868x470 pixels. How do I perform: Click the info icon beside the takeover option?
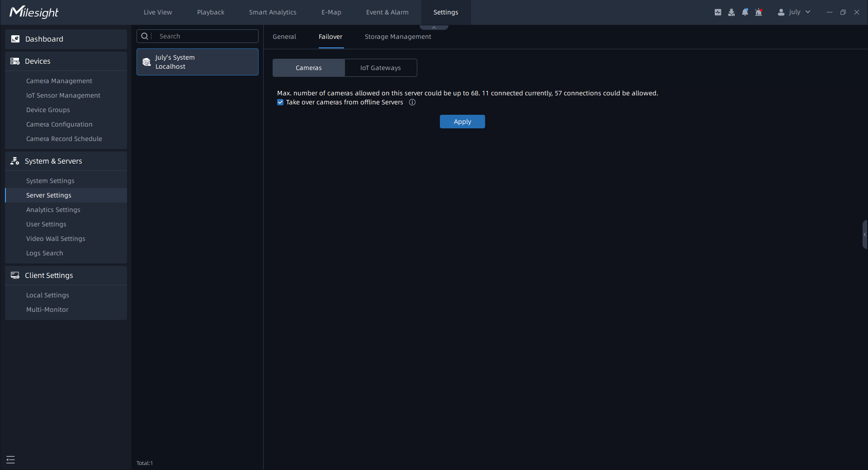(x=412, y=103)
